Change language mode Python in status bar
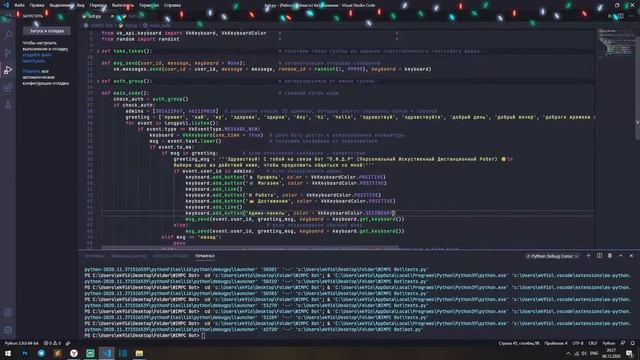The height and width of the screenshot is (360, 640). pos(608,343)
